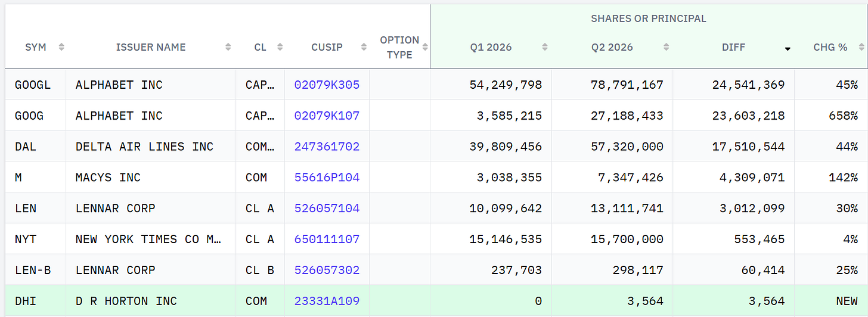Viewport: 868px width, 317px height.
Task: Open Delta CUSIP link 247361702
Action: click(327, 147)
